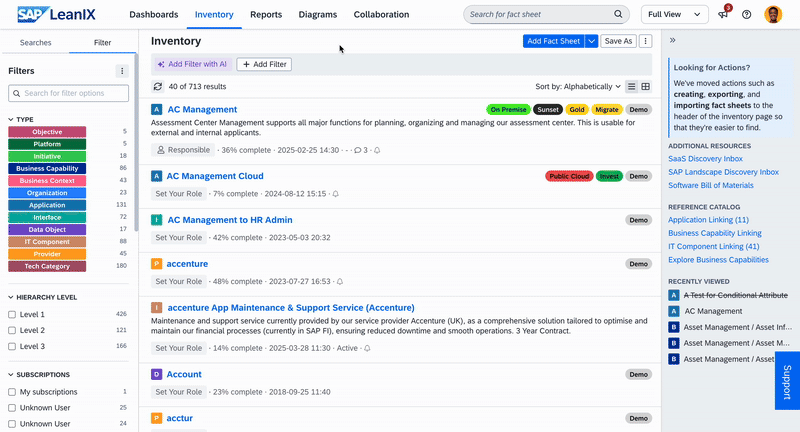Refresh the inventory results

pyautogui.click(x=158, y=86)
